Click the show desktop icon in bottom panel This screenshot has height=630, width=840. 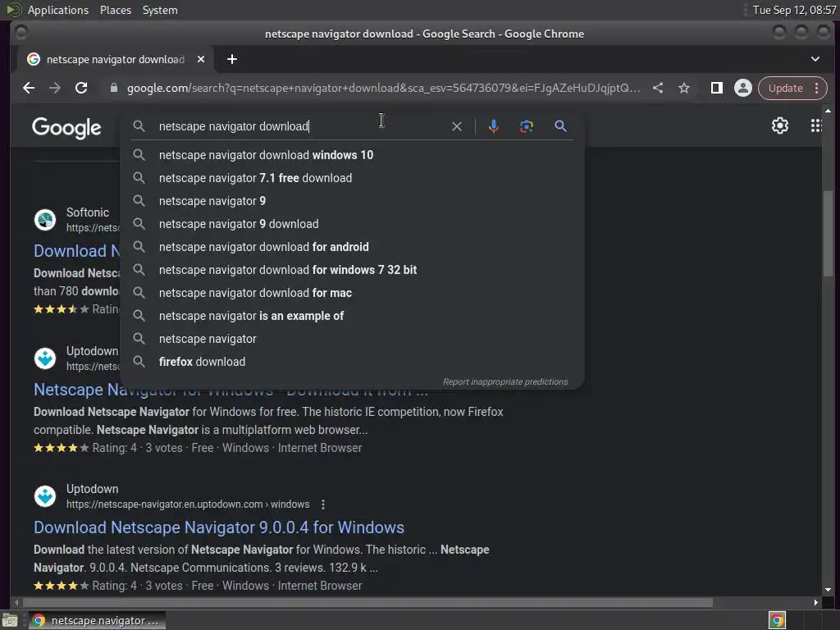point(10,621)
